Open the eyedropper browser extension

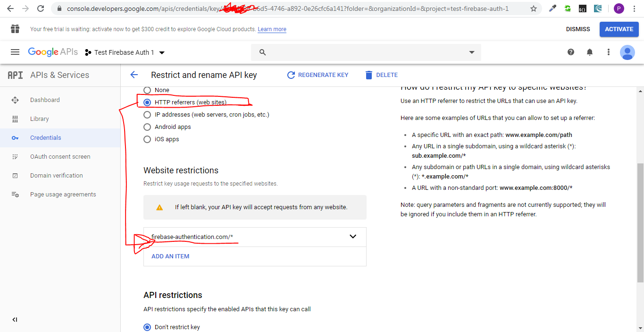click(553, 9)
